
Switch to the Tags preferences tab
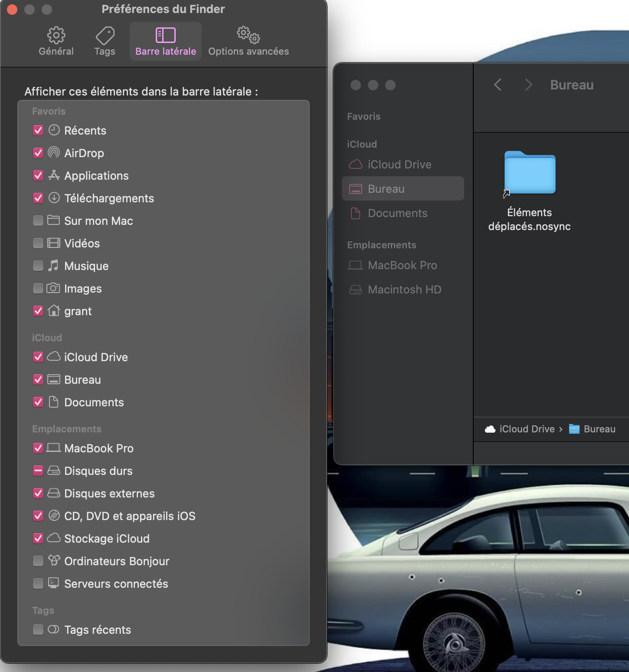coord(105,42)
